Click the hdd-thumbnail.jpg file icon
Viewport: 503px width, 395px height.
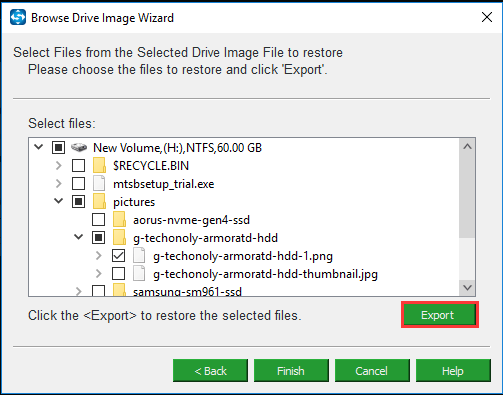[x=139, y=273]
